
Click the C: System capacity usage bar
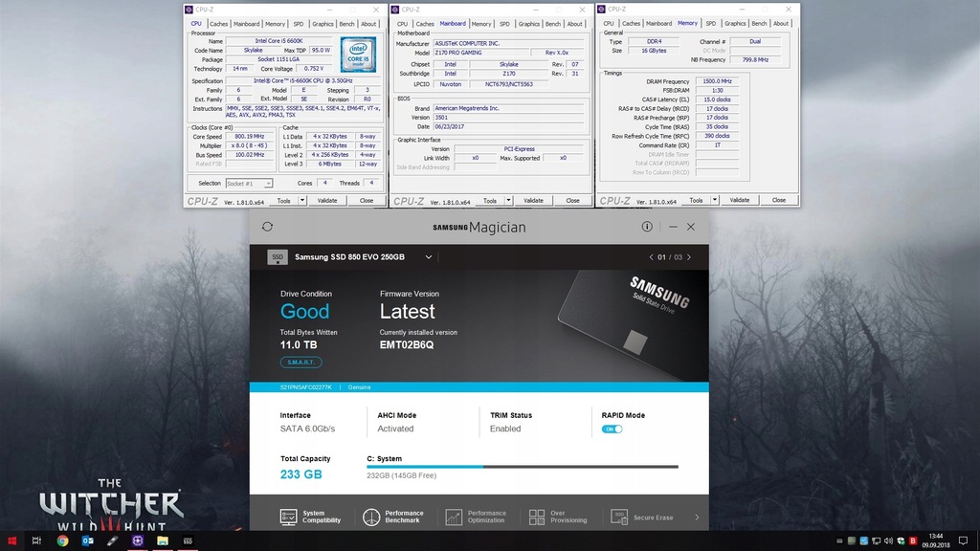coord(523,467)
